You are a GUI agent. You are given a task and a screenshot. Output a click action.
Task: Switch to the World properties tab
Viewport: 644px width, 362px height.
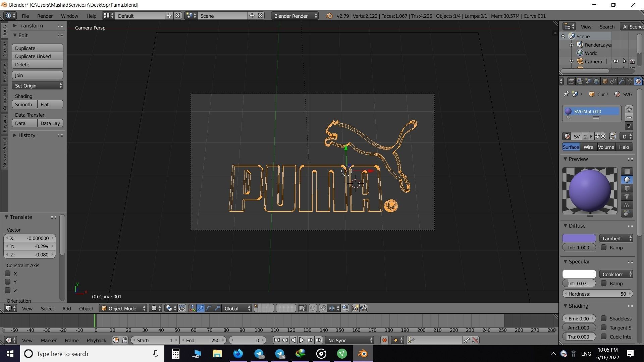[x=596, y=81]
